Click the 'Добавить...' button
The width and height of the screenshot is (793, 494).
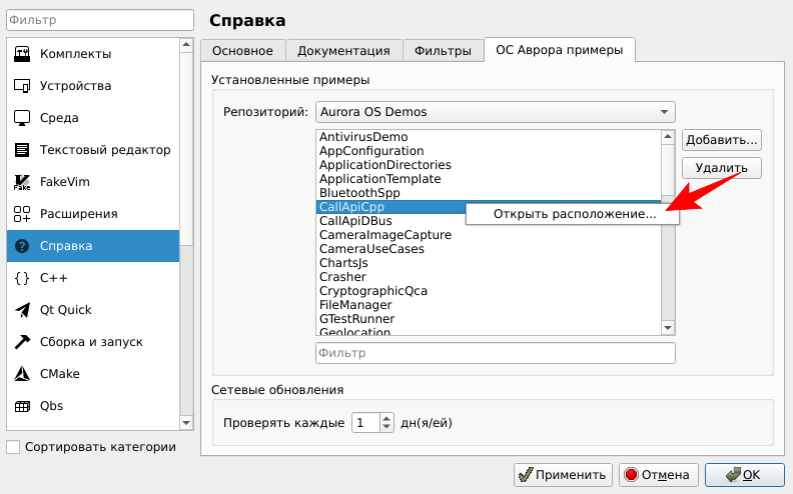pos(722,141)
